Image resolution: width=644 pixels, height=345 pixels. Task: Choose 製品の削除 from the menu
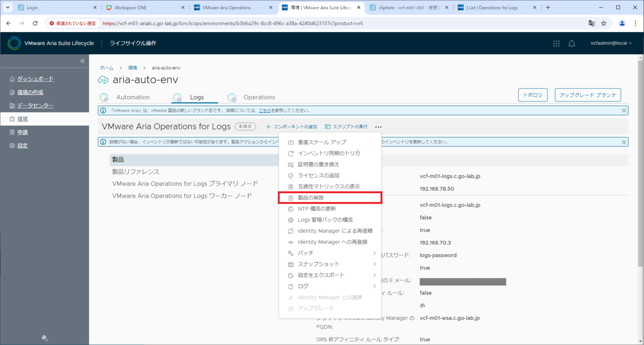point(330,197)
